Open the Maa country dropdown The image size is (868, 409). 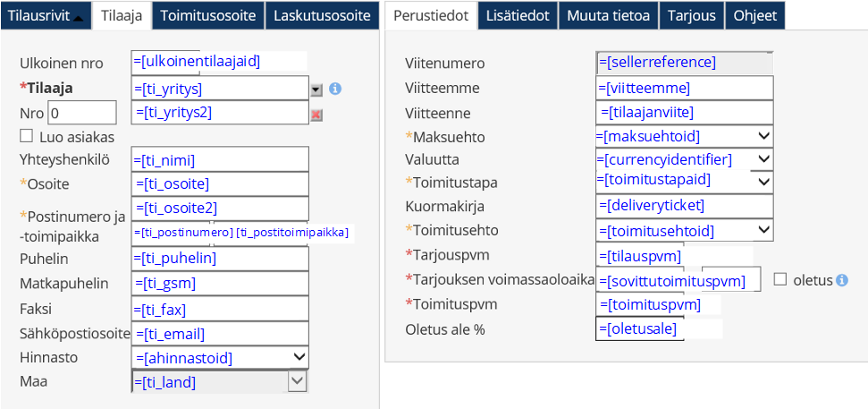pyautogui.click(x=298, y=381)
